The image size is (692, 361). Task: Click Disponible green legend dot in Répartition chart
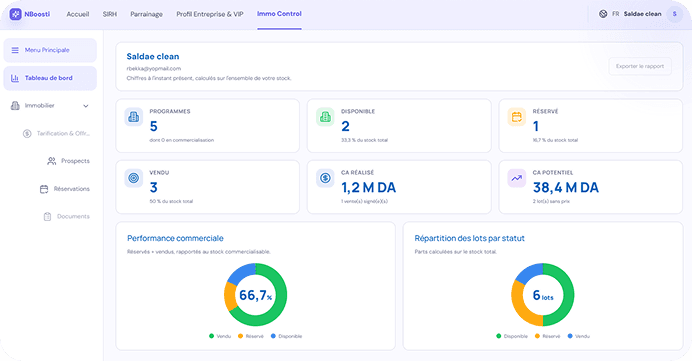point(499,336)
